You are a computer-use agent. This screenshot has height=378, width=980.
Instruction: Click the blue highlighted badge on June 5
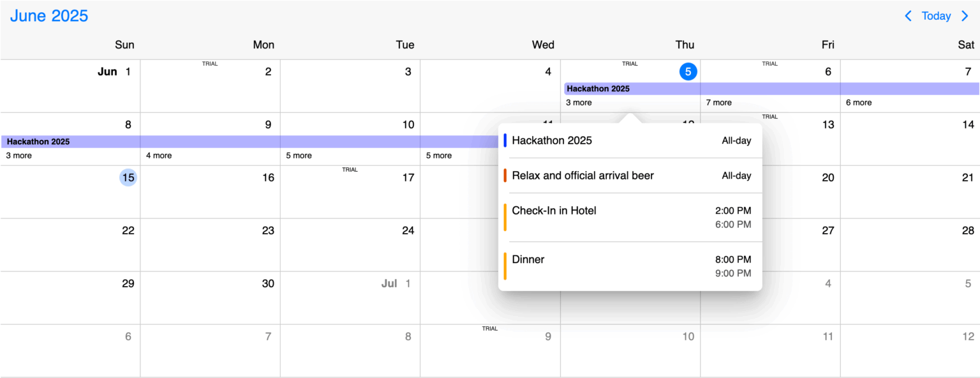pos(688,72)
